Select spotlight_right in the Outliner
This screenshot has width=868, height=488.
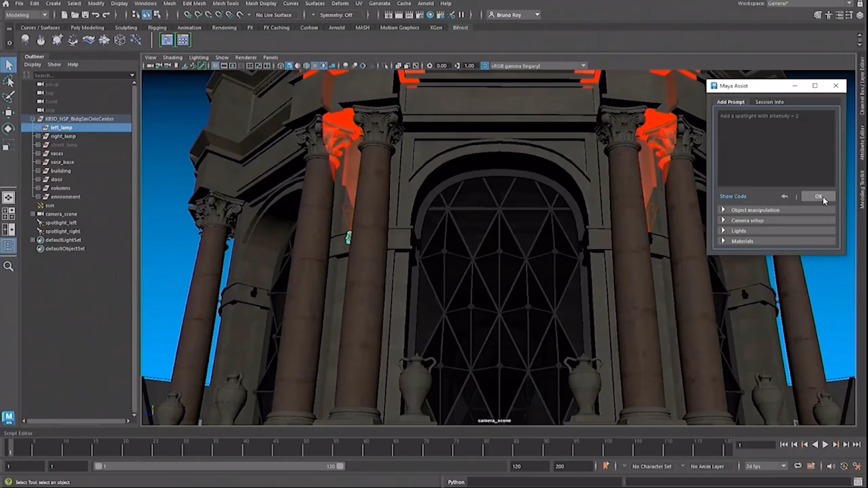pyautogui.click(x=63, y=231)
